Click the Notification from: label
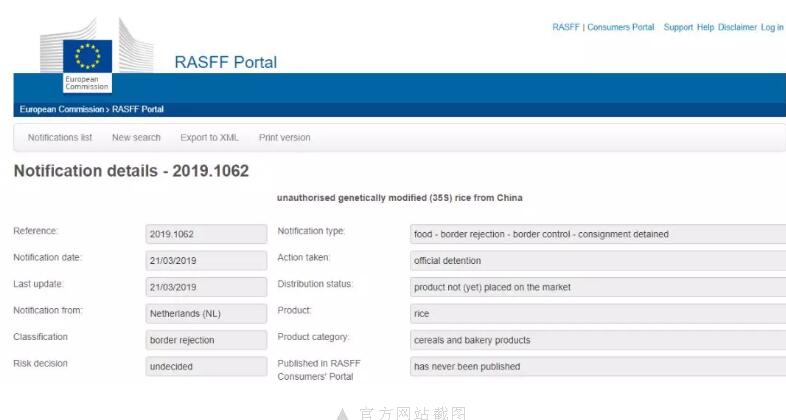Image resolution: width=786 pixels, height=420 pixels. tap(48, 310)
